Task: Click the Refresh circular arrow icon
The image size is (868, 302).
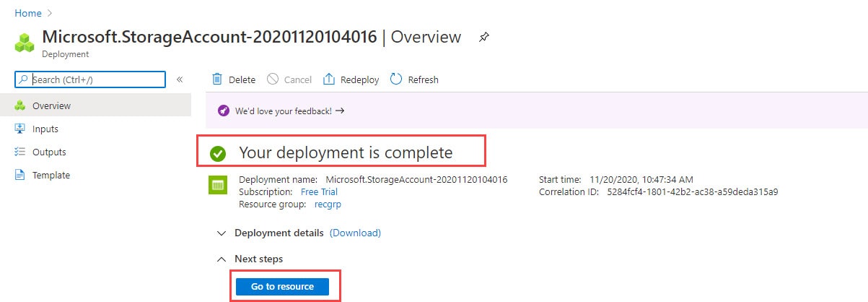Action: tap(395, 79)
